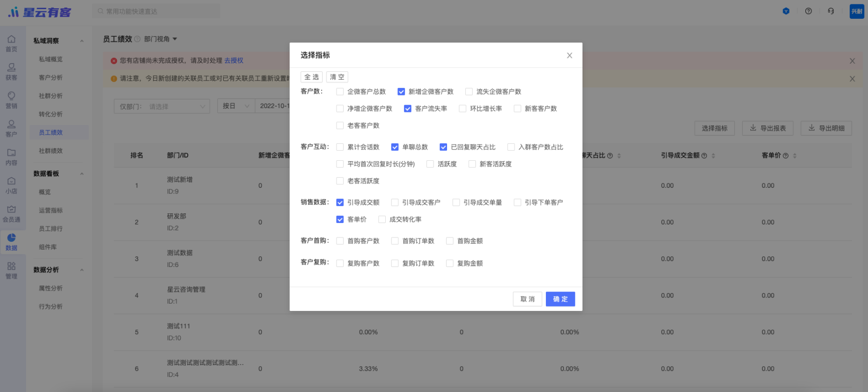Screen dimensions: 868x392
Task: Click the 取消 button
Action: point(528,299)
